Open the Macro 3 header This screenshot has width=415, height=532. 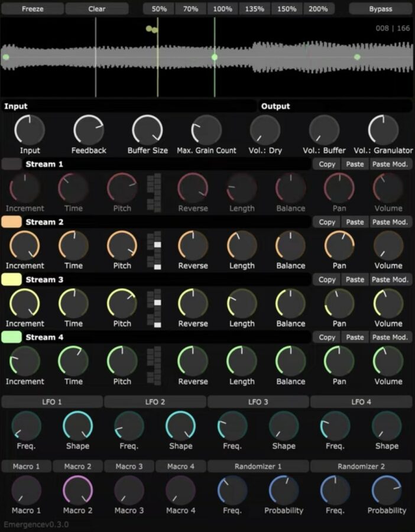(129, 466)
